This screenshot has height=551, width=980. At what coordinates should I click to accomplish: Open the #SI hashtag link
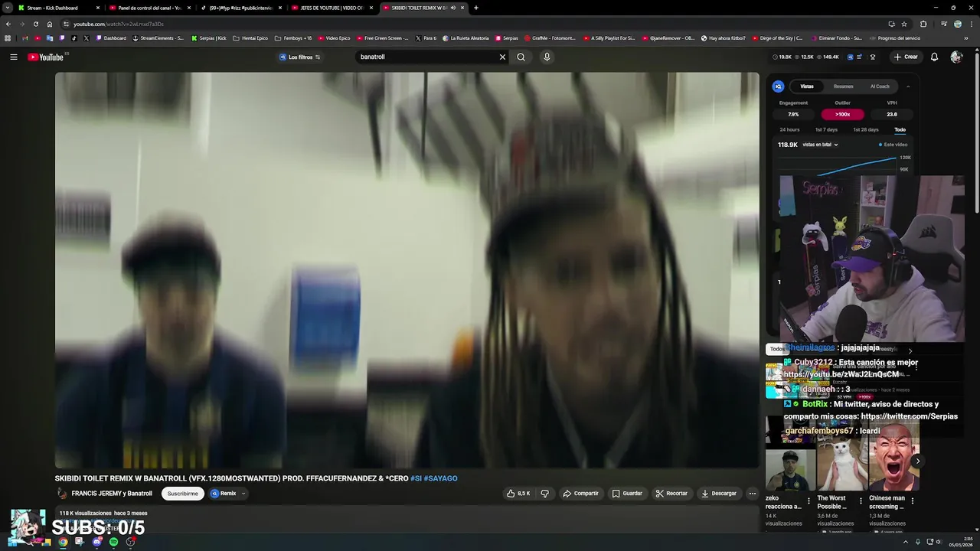pos(416,478)
